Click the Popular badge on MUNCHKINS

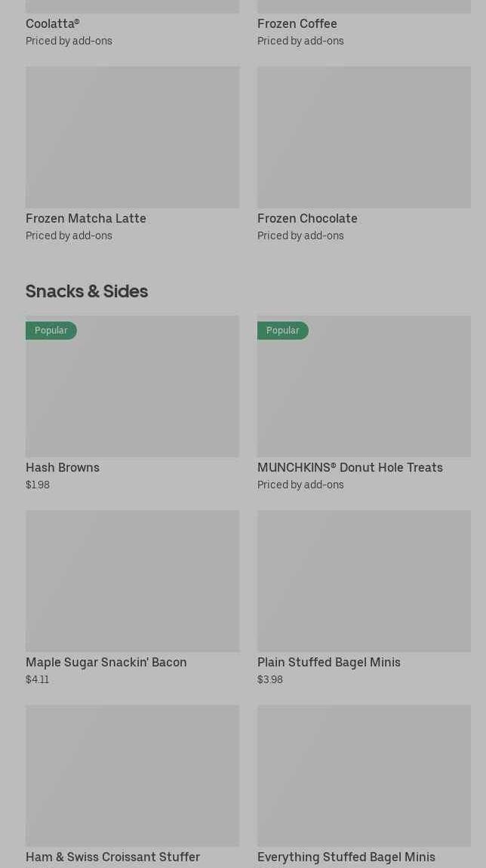point(283,331)
